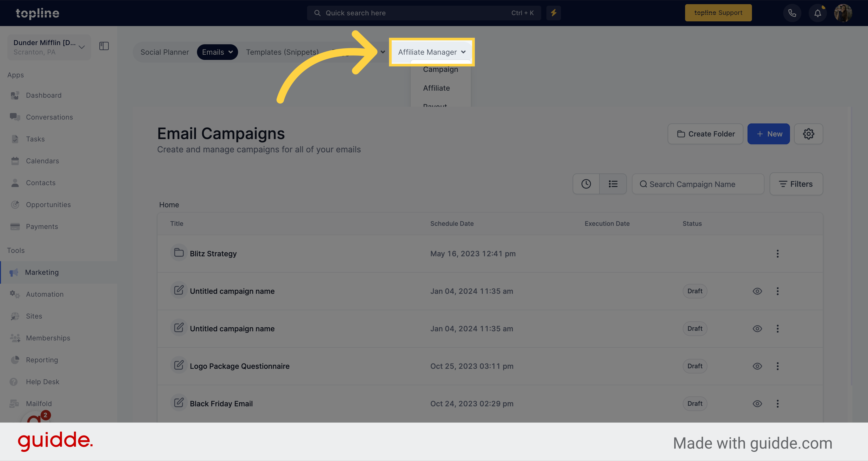Click the topline Support button

click(718, 13)
